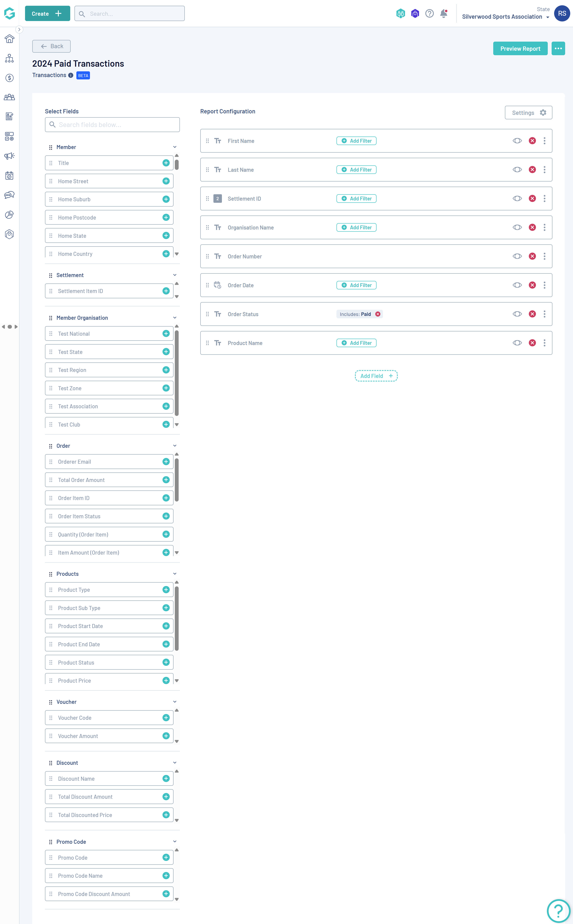Screen dimensions: 573x924
Task: Click the notifications bell icon
Action: (443, 14)
